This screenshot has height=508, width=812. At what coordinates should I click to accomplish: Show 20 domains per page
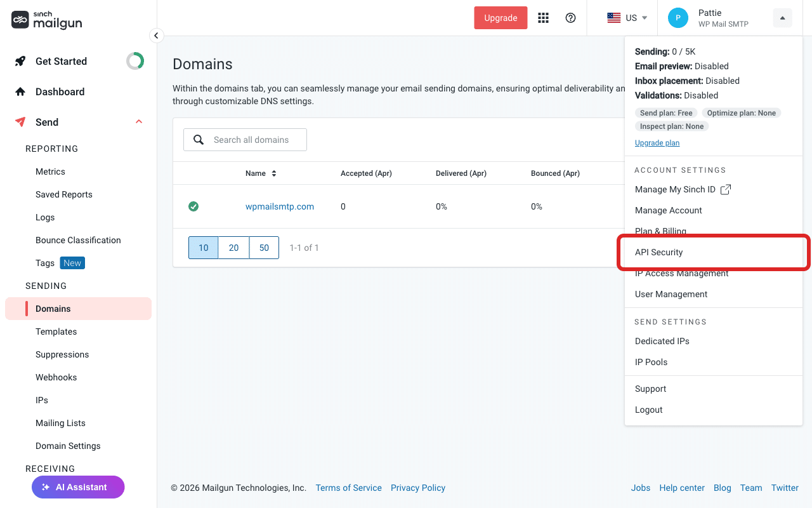[x=233, y=248]
